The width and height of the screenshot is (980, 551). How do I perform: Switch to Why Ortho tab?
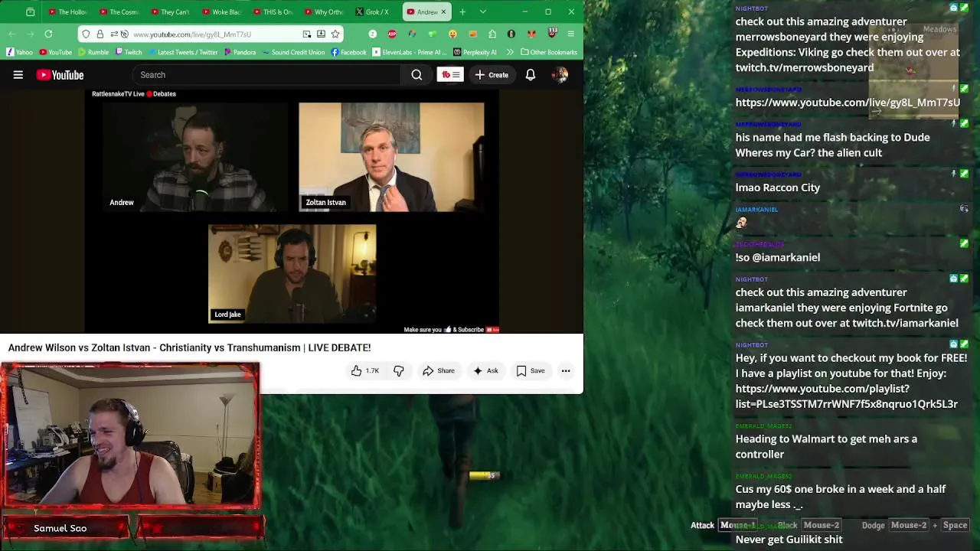pyautogui.click(x=324, y=12)
